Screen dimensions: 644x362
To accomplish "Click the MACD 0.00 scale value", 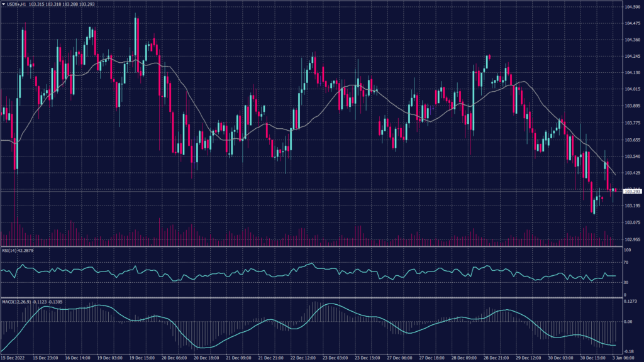I will tap(629, 321).
